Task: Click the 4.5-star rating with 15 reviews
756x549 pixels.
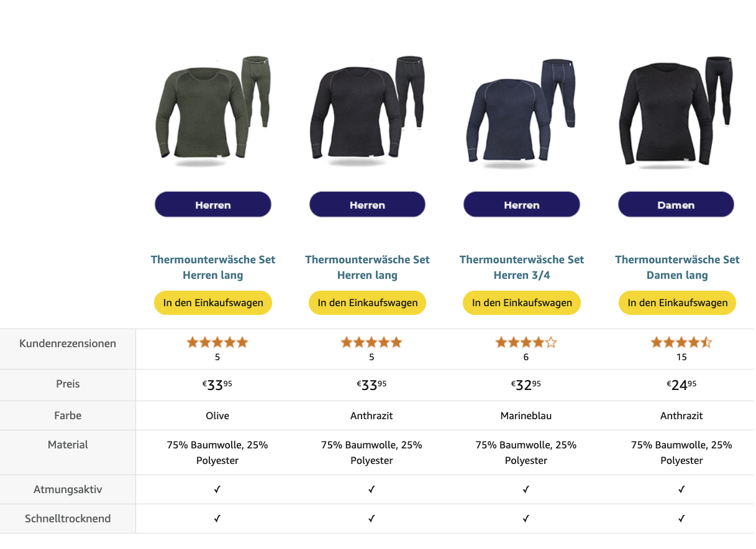Action: tap(681, 342)
